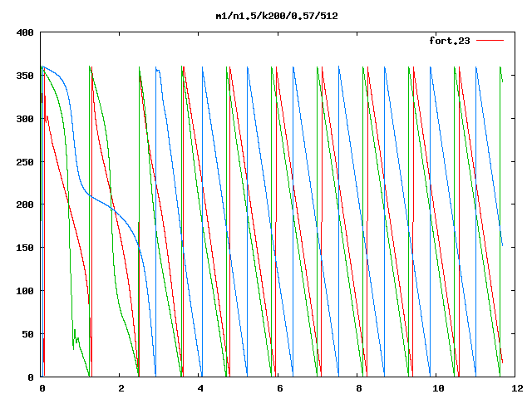532x399 pixels.
Task: Click the x-axis label 2
Action: pyautogui.click(x=121, y=388)
